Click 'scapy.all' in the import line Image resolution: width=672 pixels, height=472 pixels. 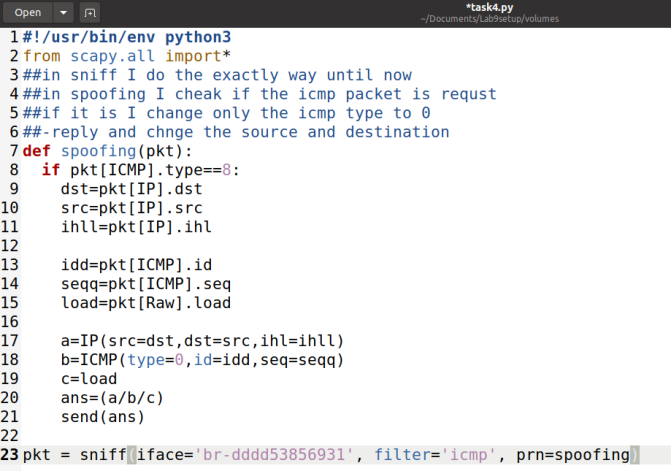pyautogui.click(x=112, y=56)
